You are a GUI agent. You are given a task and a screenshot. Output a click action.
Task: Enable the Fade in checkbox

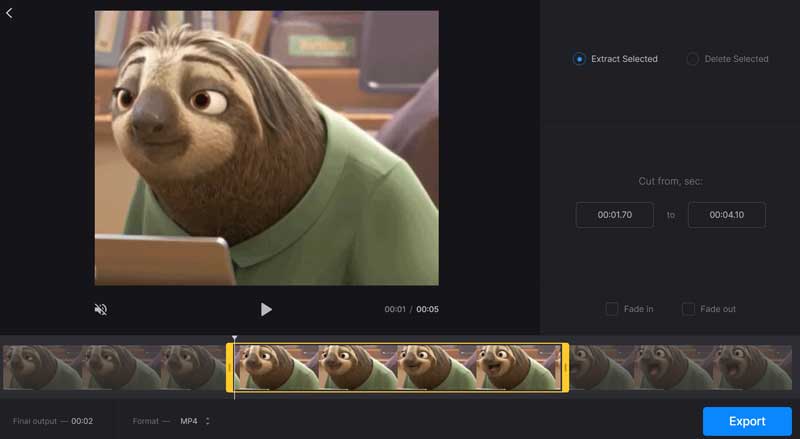[x=611, y=309]
